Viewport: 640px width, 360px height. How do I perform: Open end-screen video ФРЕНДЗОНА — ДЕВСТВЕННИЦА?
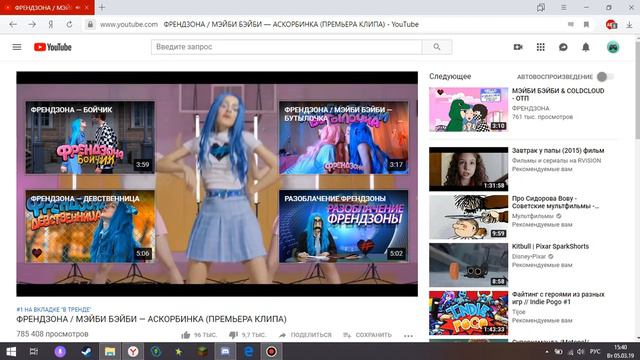point(90,226)
